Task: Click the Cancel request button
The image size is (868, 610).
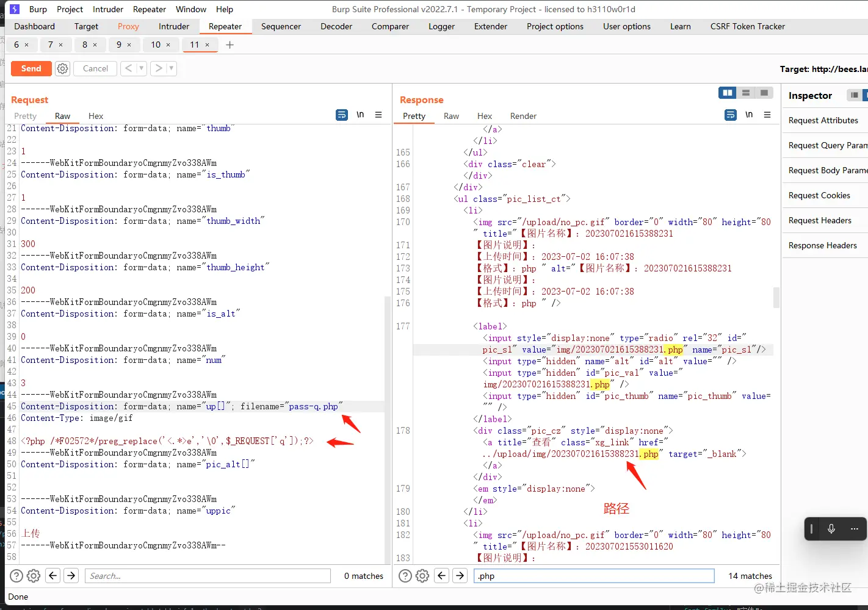Action: tap(95, 68)
